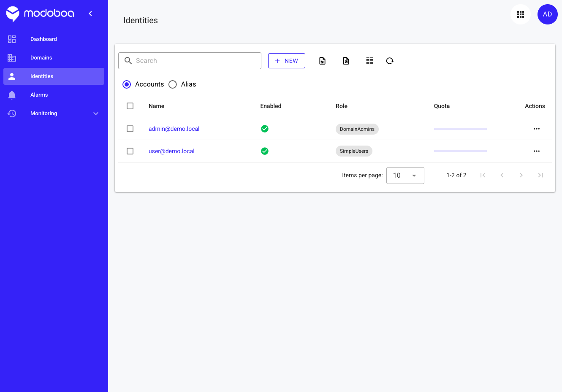Sort by the Role column header

tap(342, 106)
